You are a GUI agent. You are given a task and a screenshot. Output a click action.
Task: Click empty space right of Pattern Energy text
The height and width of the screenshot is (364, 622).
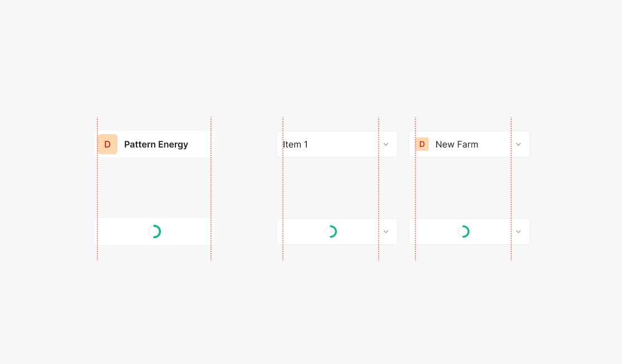pyautogui.click(x=199, y=144)
